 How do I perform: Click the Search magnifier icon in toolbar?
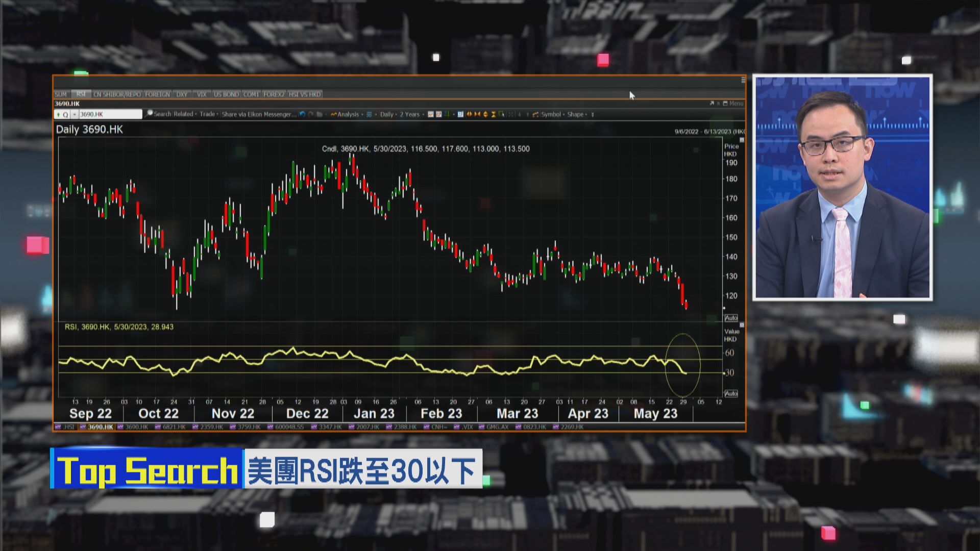pyautogui.click(x=149, y=114)
